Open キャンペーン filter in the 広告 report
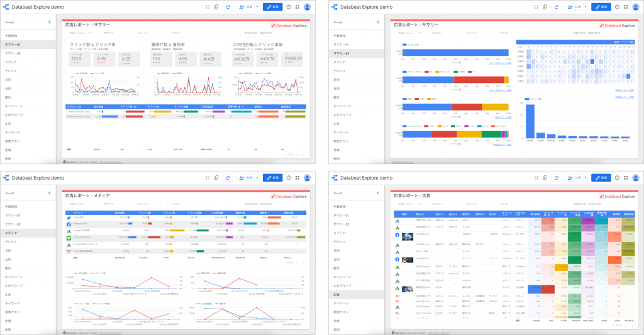644x335 pixels. coord(479,204)
